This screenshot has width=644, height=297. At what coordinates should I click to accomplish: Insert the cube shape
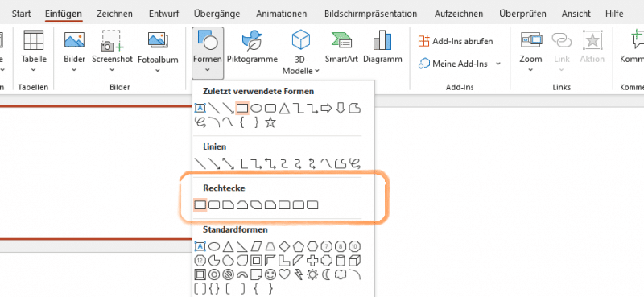[x=355, y=261]
